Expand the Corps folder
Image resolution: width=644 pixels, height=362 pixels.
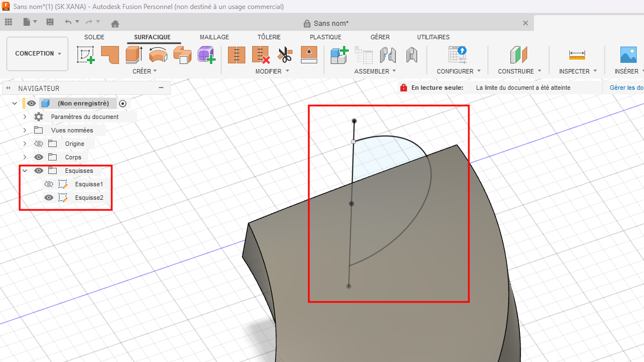(25, 157)
